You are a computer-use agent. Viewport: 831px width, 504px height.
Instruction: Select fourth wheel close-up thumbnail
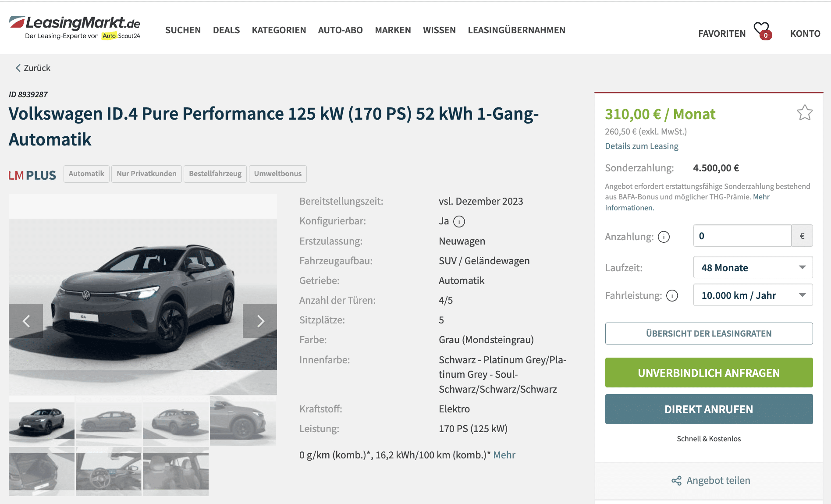coord(243,421)
